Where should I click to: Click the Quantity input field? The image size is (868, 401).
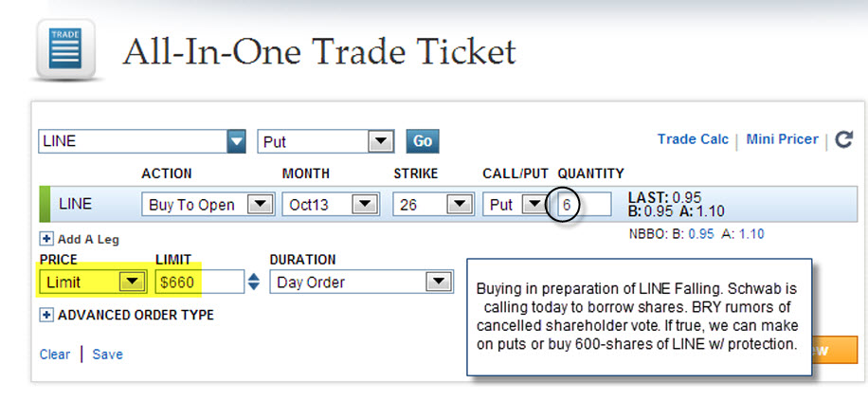[584, 205]
